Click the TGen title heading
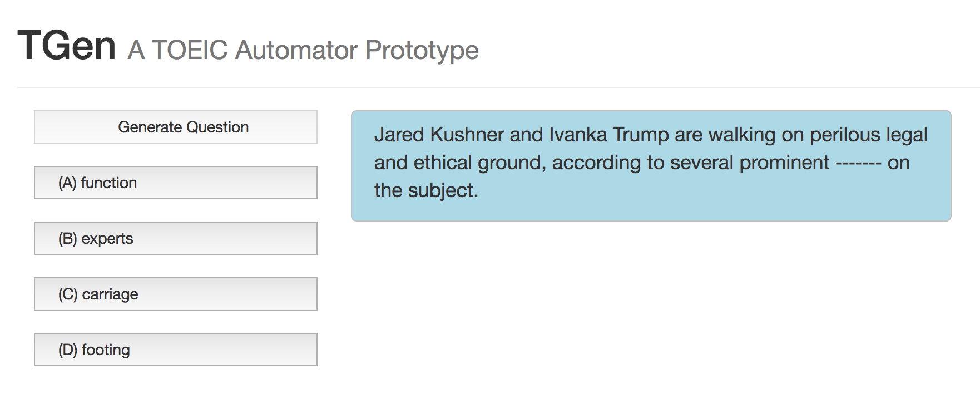 coord(67,46)
